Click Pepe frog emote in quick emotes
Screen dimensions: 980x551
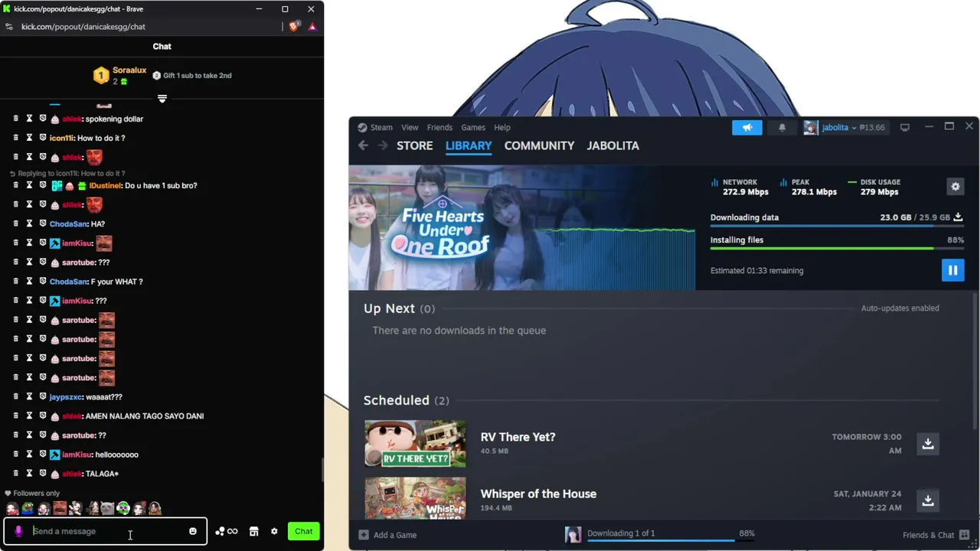(x=28, y=508)
